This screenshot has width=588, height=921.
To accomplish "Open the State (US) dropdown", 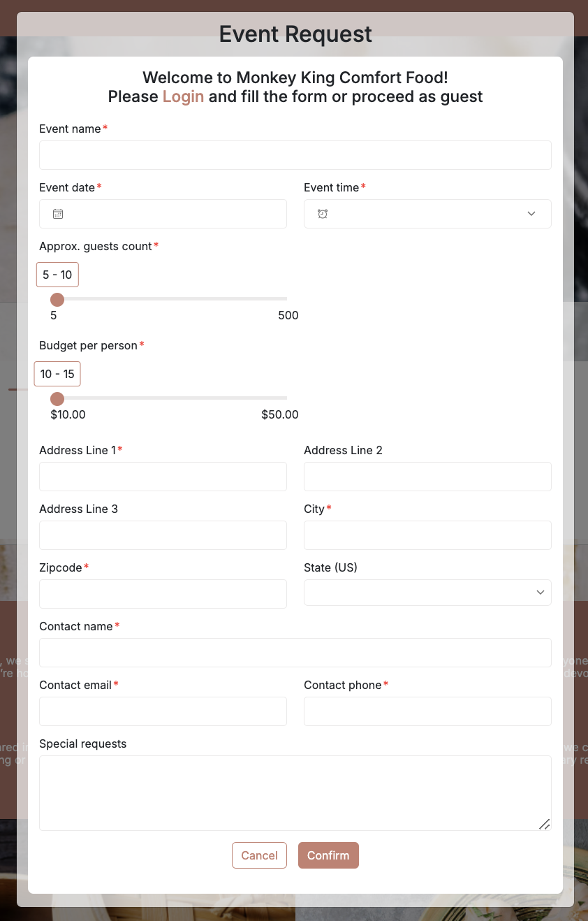I will (427, 593).
